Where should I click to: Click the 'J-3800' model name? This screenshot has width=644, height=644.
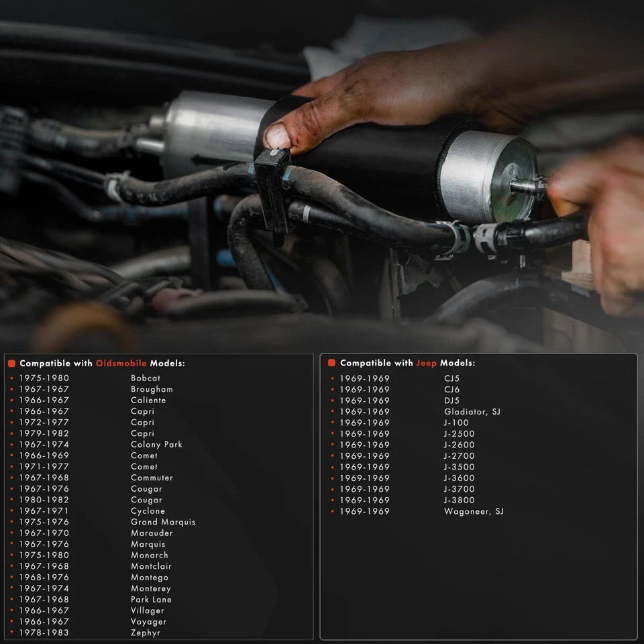[x=459, y=500]
